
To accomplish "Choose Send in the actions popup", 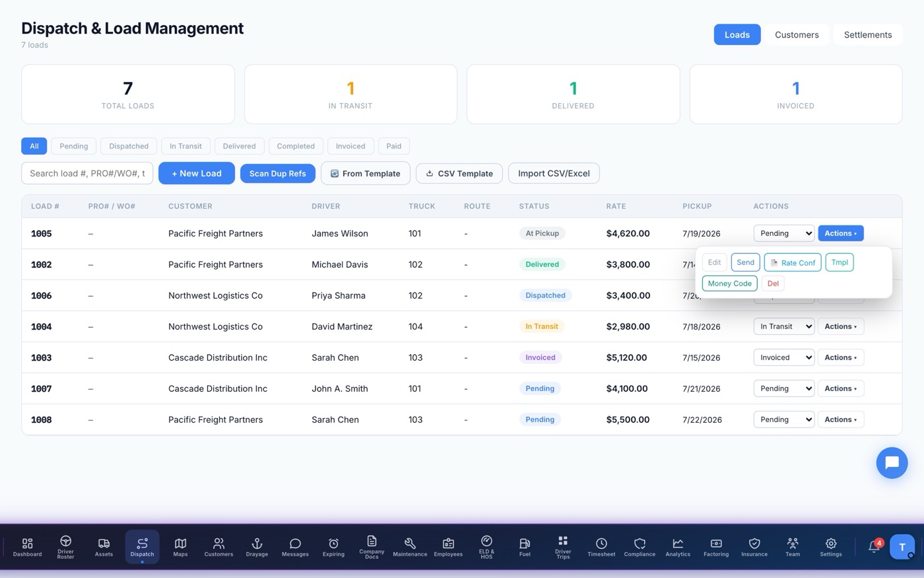I will [x=745, y=262].
